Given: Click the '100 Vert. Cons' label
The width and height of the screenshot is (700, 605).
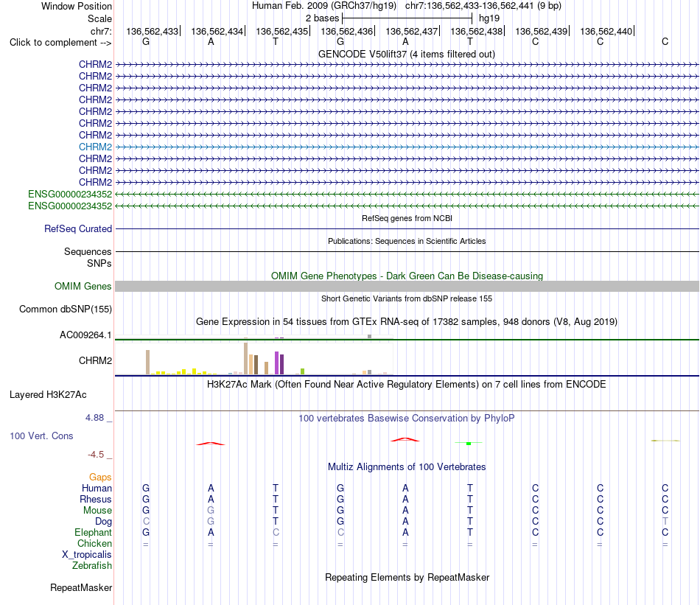Looking at the screenshot, I should [x=41, y=436].
